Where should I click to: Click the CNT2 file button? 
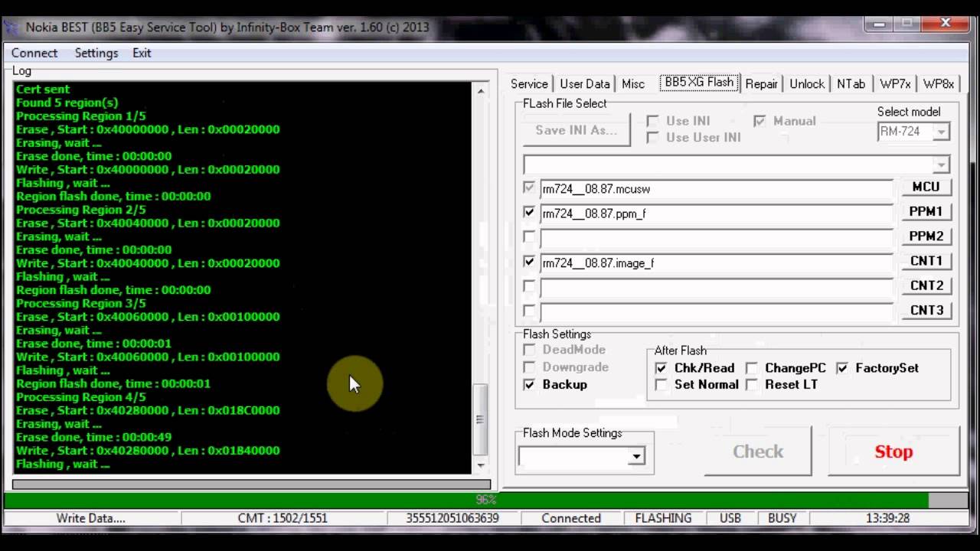click(926, 285)
